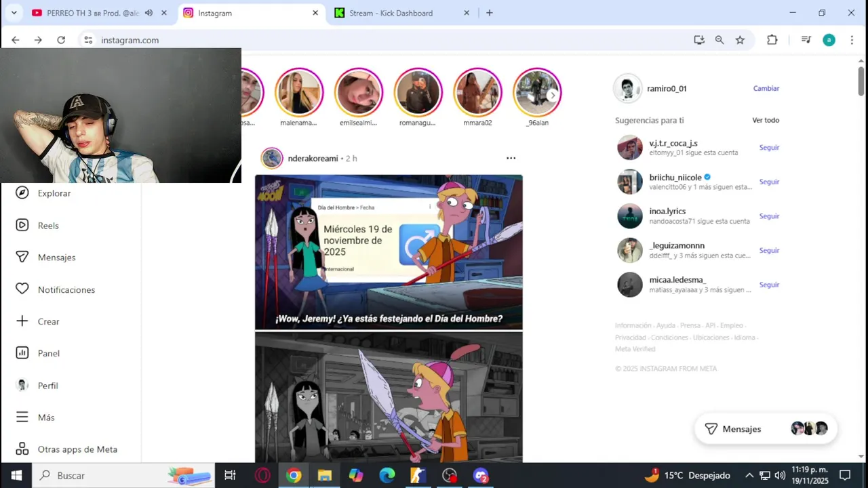Image resolution: width=868 pixels, height=488 pixels.
Task: Open the Más hamburger menu icon
Action: pos(22,418)
